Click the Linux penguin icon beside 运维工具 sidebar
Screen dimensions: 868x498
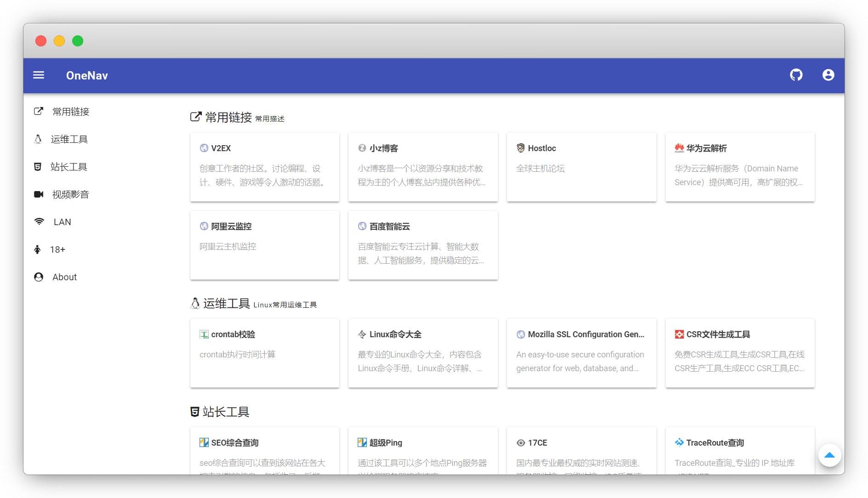(x=38, y=139)
